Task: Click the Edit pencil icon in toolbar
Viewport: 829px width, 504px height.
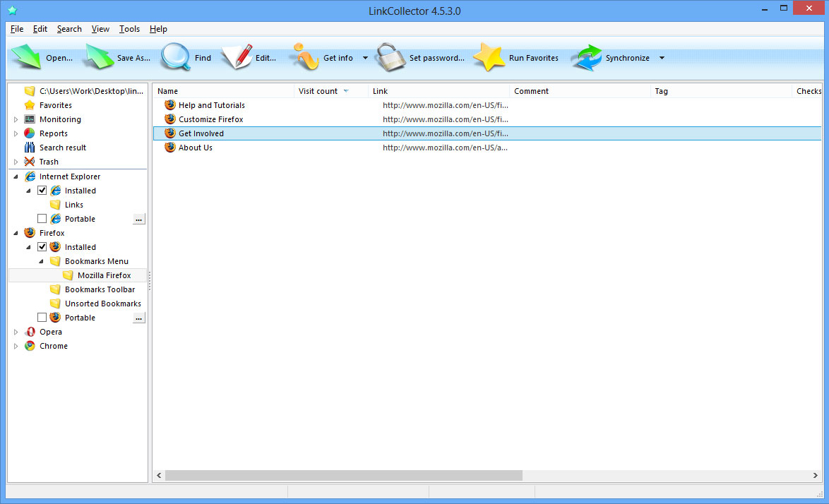Action: (237, 58)
